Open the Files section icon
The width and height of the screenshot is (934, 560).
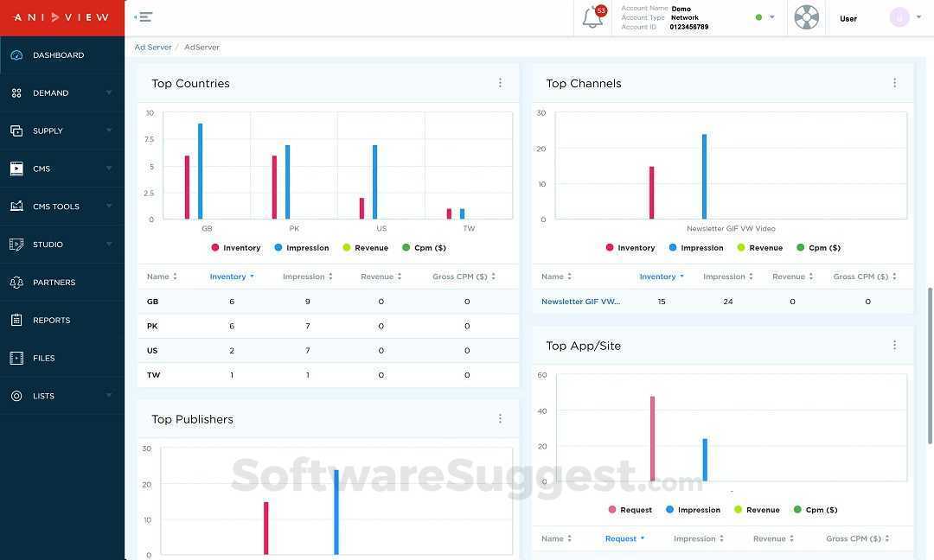[16, 358]
